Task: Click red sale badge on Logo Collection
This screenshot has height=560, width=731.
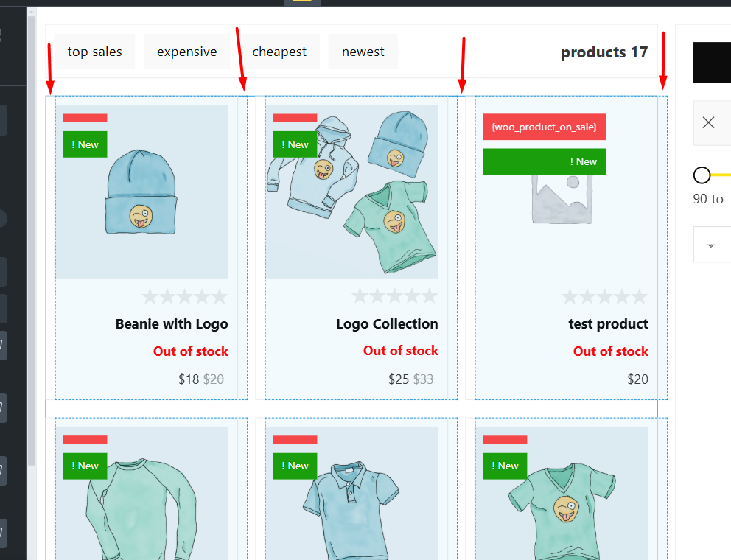Action: tap(295, 118)
